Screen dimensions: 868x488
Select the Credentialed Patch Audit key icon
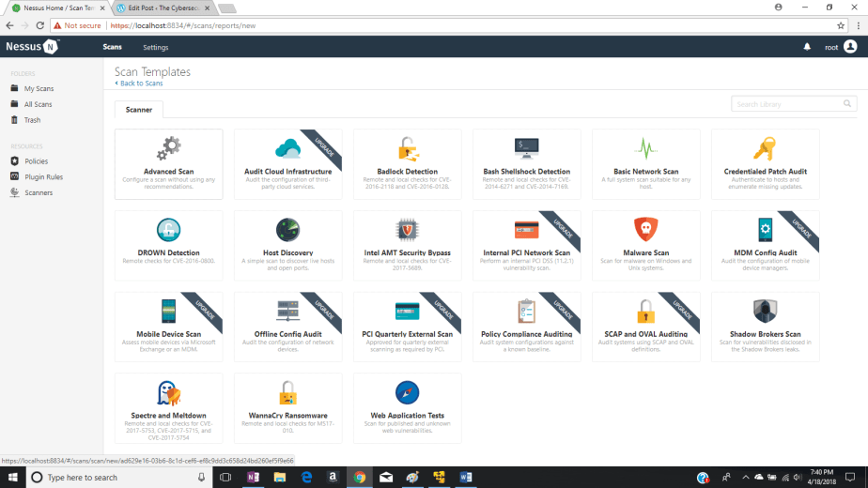pos(765,148)
